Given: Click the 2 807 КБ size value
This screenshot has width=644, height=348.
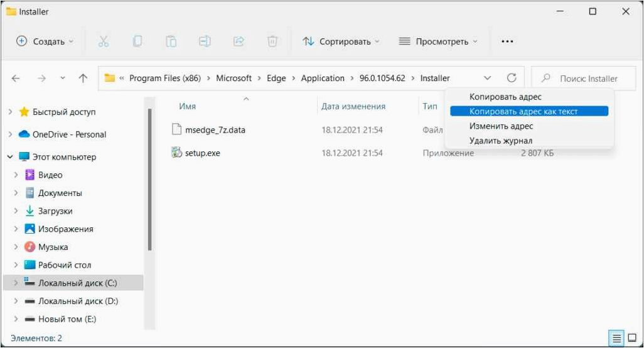Looking at the screenshot, I should pos(537,153).
